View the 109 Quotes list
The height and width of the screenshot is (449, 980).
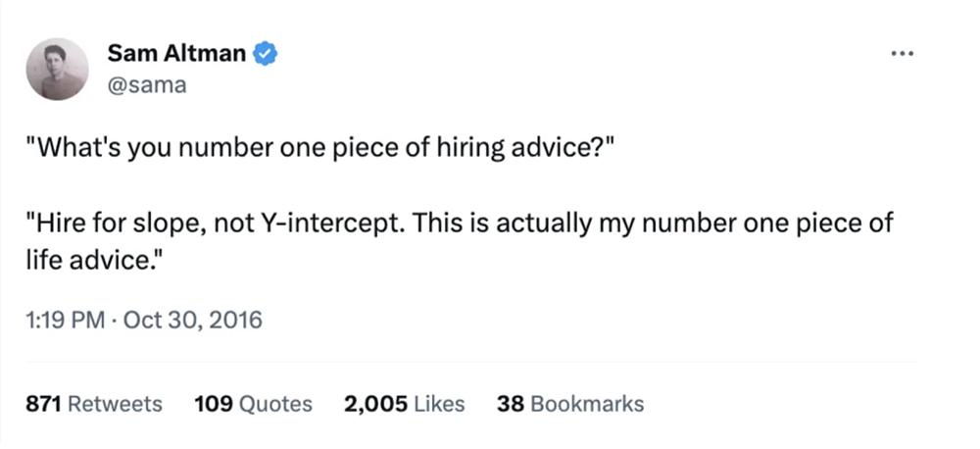253,404
